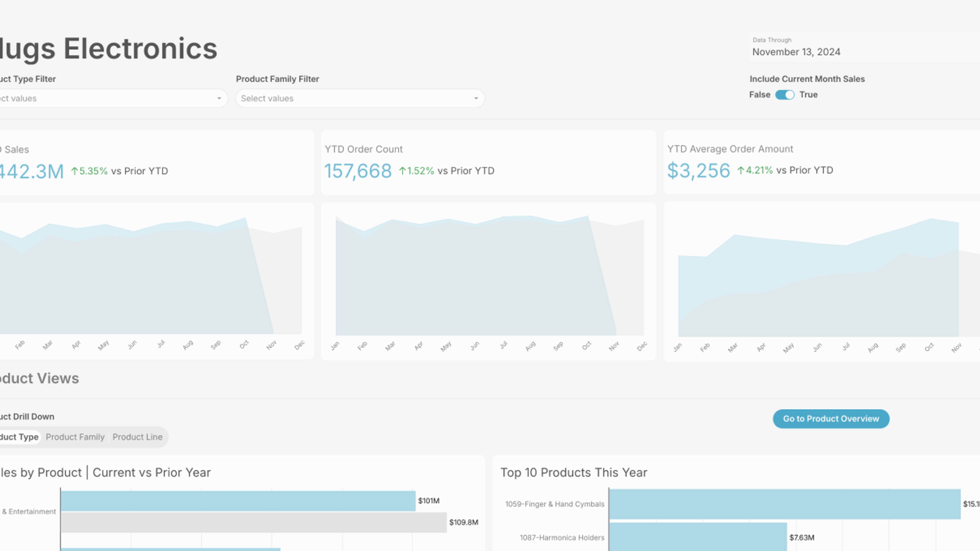Screen dimensions: 980x551
Task: Click the True label beside the toggle
Action: (x=808, y=95)
